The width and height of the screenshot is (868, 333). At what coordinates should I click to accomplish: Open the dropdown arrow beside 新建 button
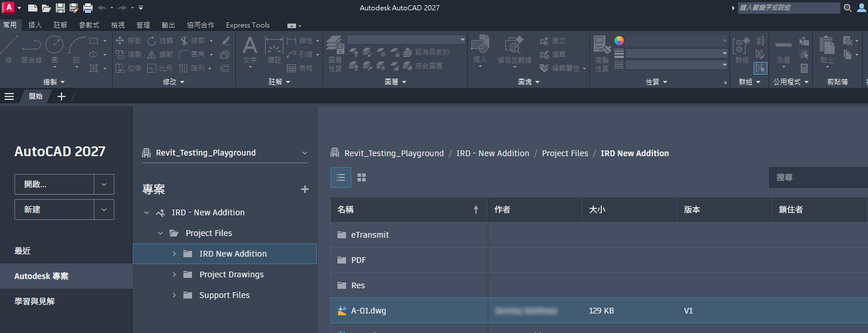pos(104,210)
